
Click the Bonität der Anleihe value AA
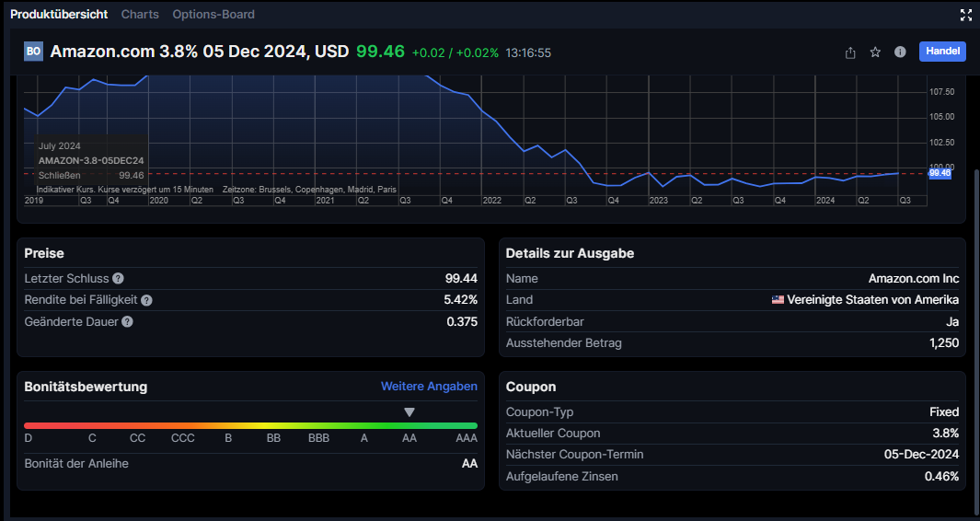pos(469,463)
